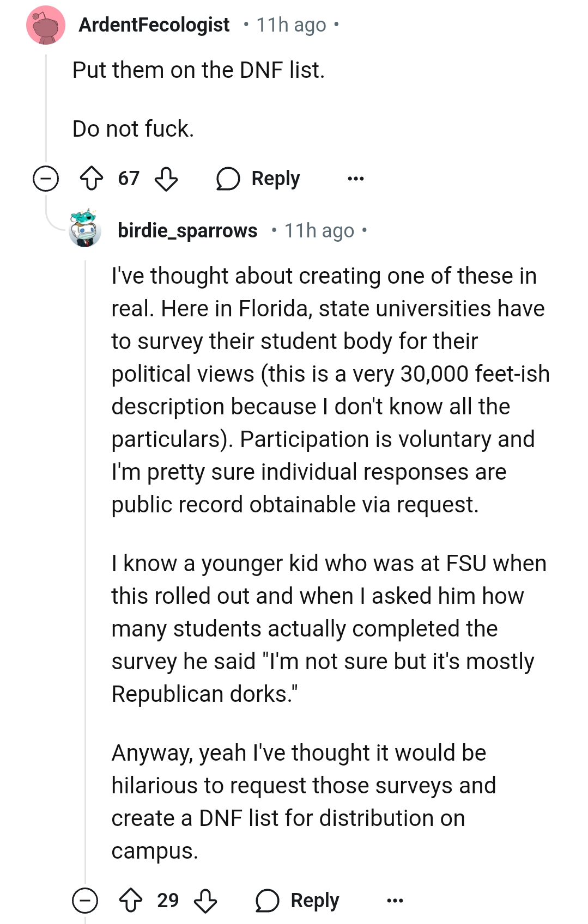Image resolution: width=588 pixels, height=924 pixels.
Task: Open more options for ArdentFecologist's comment
Action: pos(355,179)
